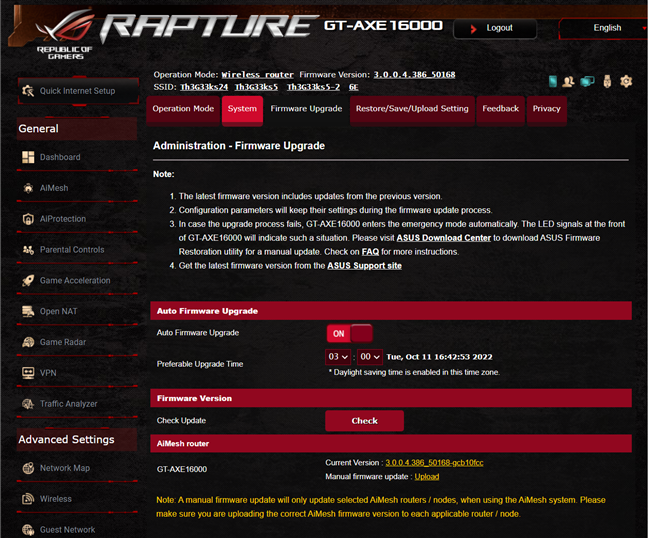Open the VPN menu item
This screenshot has height=538, width=648.
click(x=77, y=373)
